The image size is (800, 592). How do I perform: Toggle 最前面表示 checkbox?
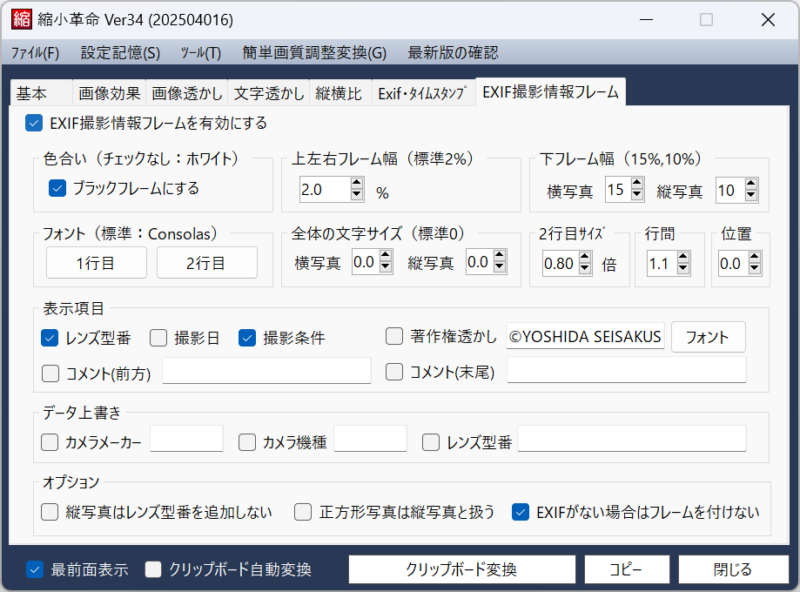35,570
